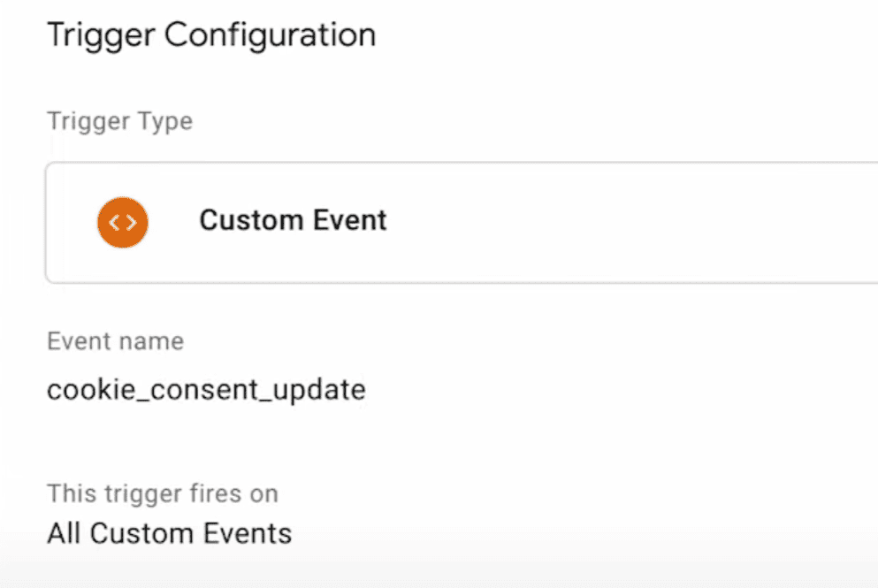Click the word "Configuration" in the heading
Screen dimensions: 878x588
pos(270,35)
